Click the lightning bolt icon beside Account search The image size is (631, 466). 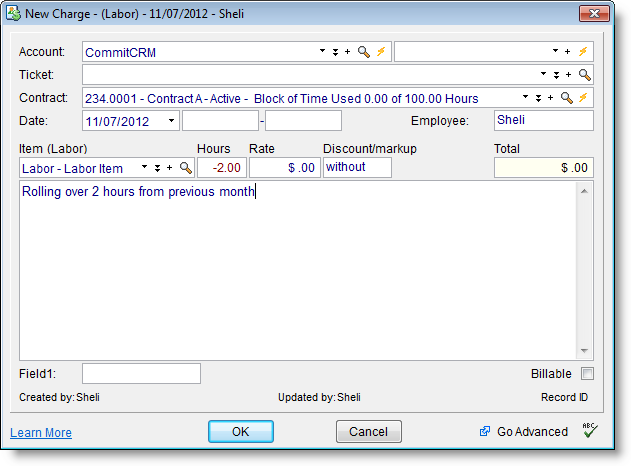(x=380, y=52)
